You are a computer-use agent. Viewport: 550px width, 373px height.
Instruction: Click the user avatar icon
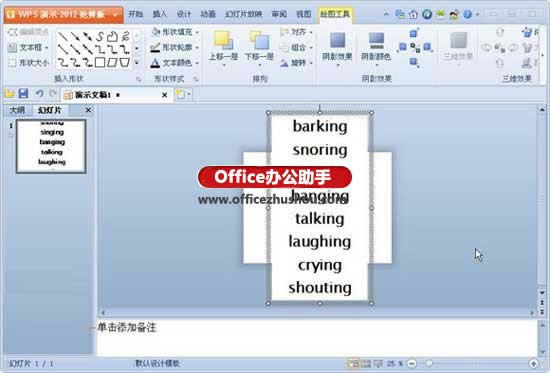tap(454, 14)
